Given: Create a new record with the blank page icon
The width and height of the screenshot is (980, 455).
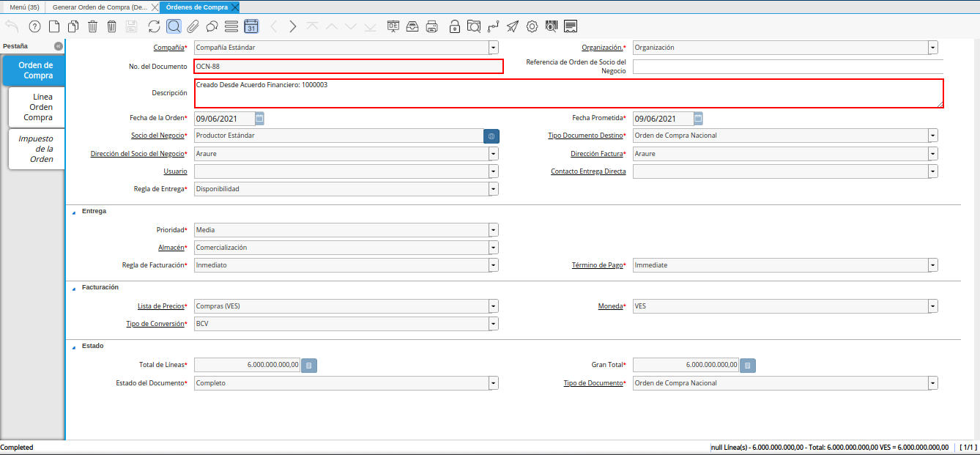Looking at the screenshot, I should pos(54,26).
